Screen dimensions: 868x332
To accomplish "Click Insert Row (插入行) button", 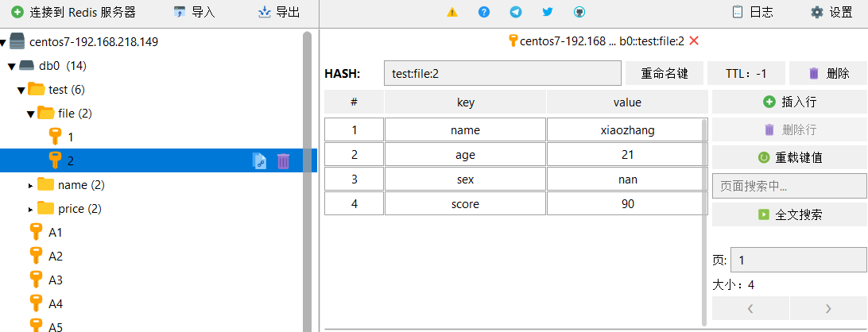I will [x=789, y=102].
